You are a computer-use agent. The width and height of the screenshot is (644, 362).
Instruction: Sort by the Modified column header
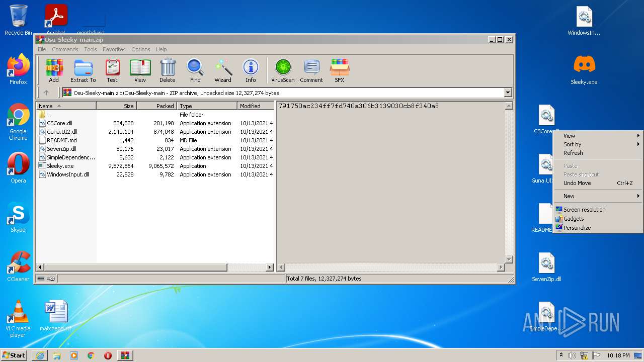[x=255, y=106]
